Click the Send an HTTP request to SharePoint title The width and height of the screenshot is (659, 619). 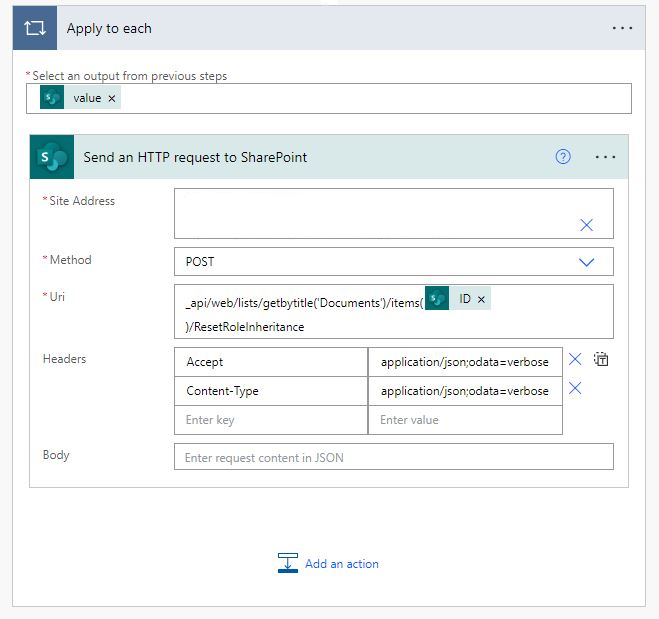(x=195, y=157)
